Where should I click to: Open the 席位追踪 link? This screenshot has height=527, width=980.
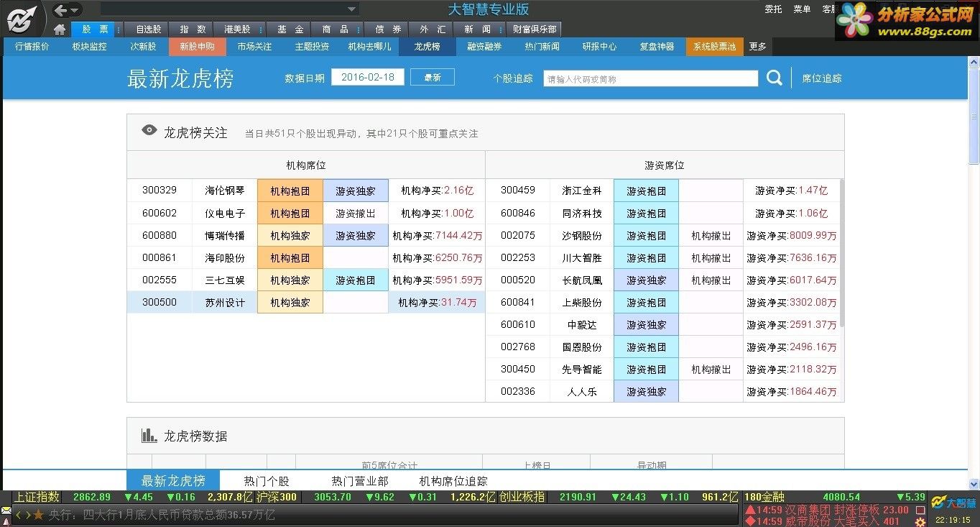point(822,78)
